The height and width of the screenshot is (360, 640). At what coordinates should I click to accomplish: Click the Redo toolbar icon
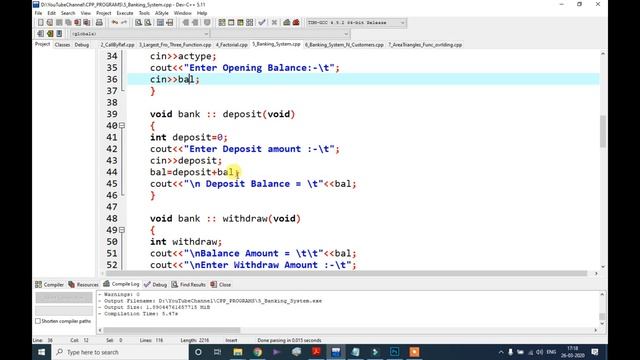[x=124, y=23]
